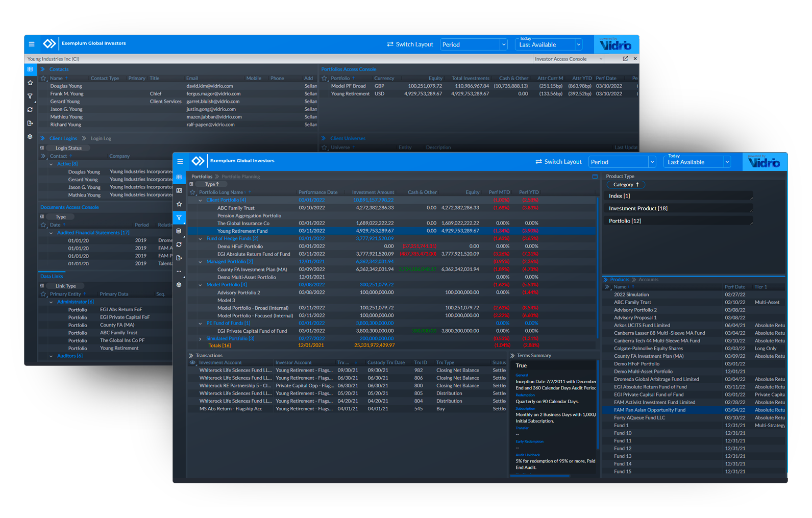Click more options dots in front sidebar
Screen dimensions: 812x518
[x=179, y=272]
